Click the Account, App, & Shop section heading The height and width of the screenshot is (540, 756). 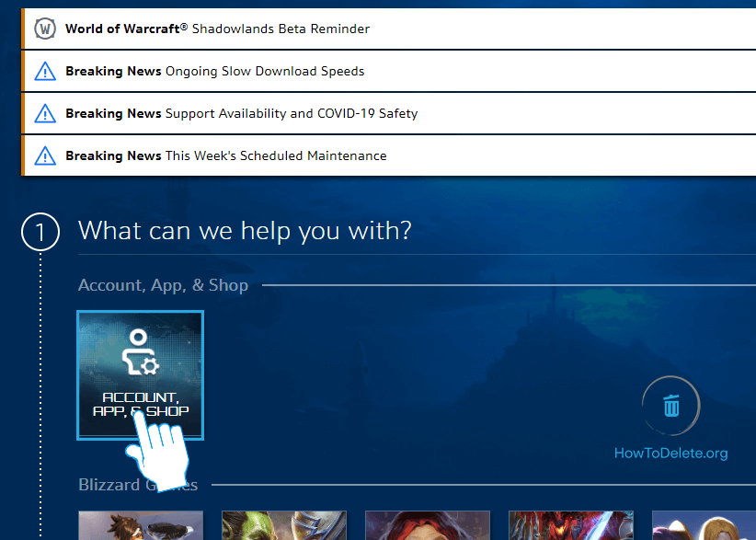(163, 285)
